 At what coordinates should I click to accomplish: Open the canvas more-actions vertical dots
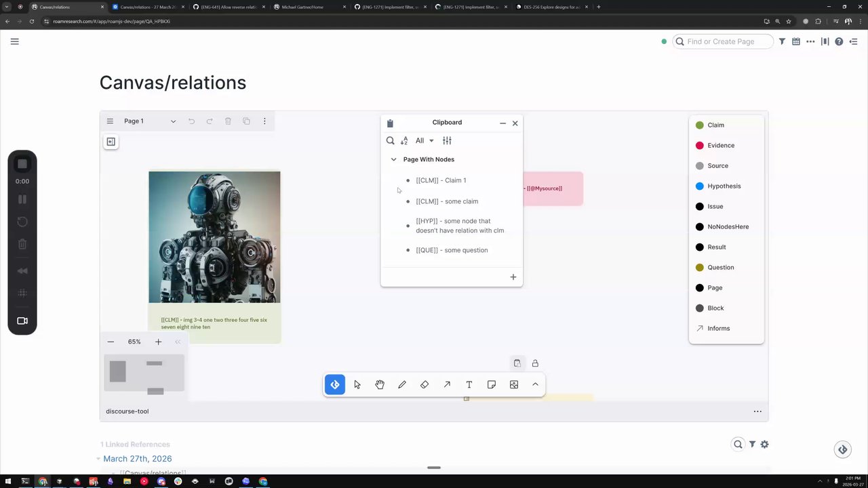click(x=264, y=121)
